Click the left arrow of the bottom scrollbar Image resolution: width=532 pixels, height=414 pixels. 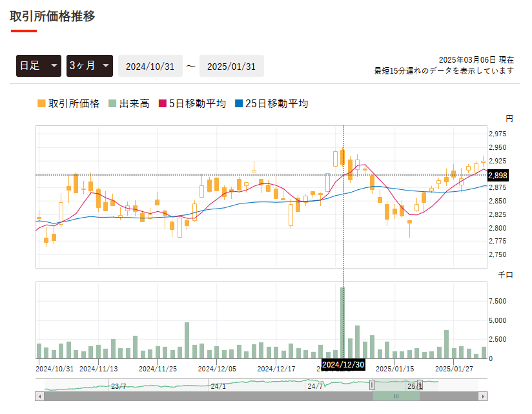click(x=39, y=397)
